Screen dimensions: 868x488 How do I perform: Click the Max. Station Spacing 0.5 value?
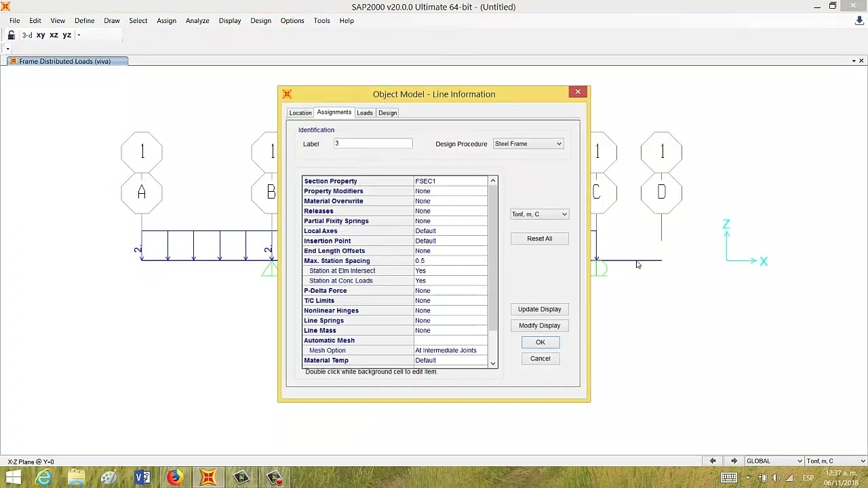click(x=450, y=261)
